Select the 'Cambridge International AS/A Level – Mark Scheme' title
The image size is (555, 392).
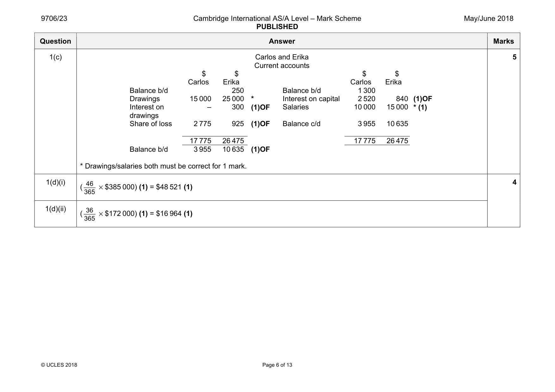pyautogui.click(x=277, y=19)
